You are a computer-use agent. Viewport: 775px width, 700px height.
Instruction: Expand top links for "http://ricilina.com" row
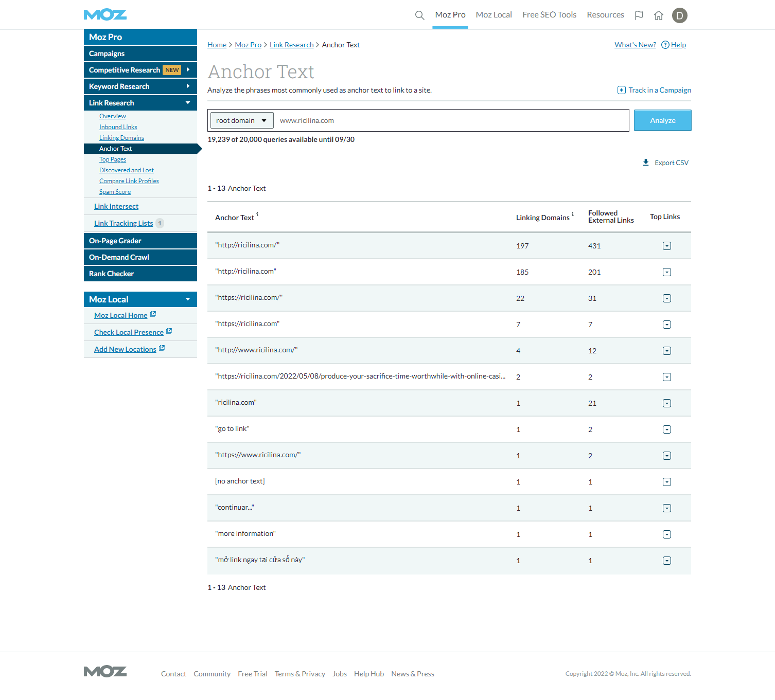click(x=667, y=272)
